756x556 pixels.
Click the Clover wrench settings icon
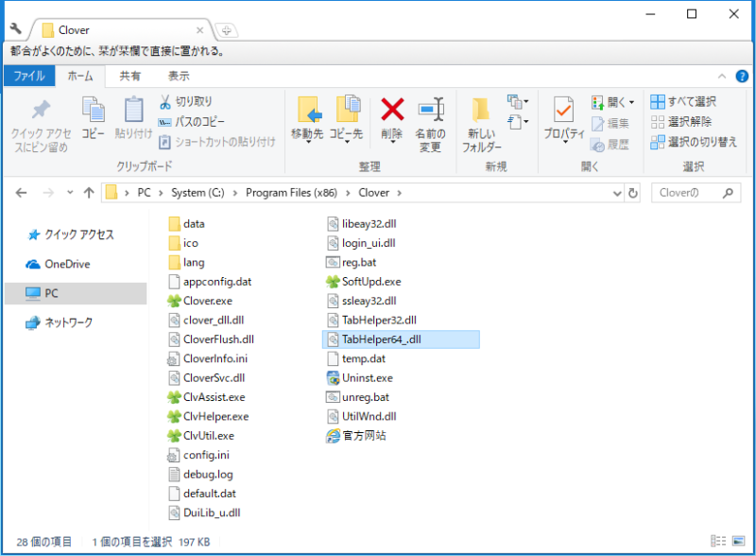point(14,29)
